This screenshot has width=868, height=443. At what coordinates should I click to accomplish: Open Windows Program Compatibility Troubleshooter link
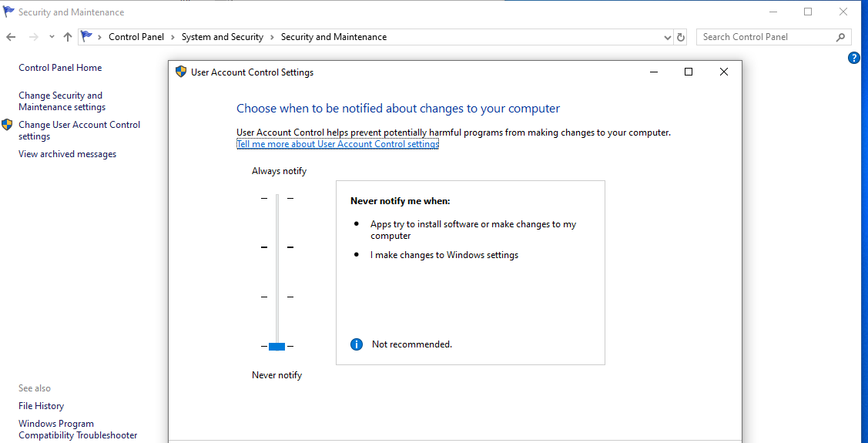click(x=78, y=430)
